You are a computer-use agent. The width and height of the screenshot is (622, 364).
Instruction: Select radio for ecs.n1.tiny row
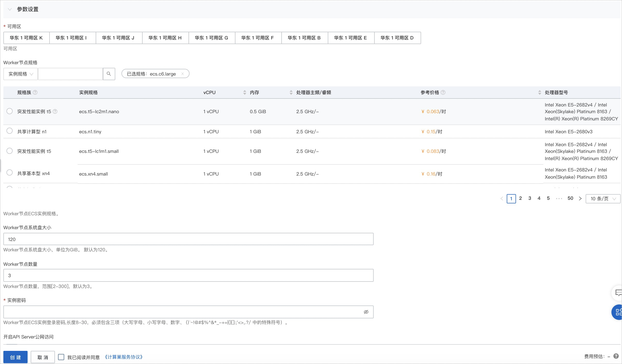point(10,131)
